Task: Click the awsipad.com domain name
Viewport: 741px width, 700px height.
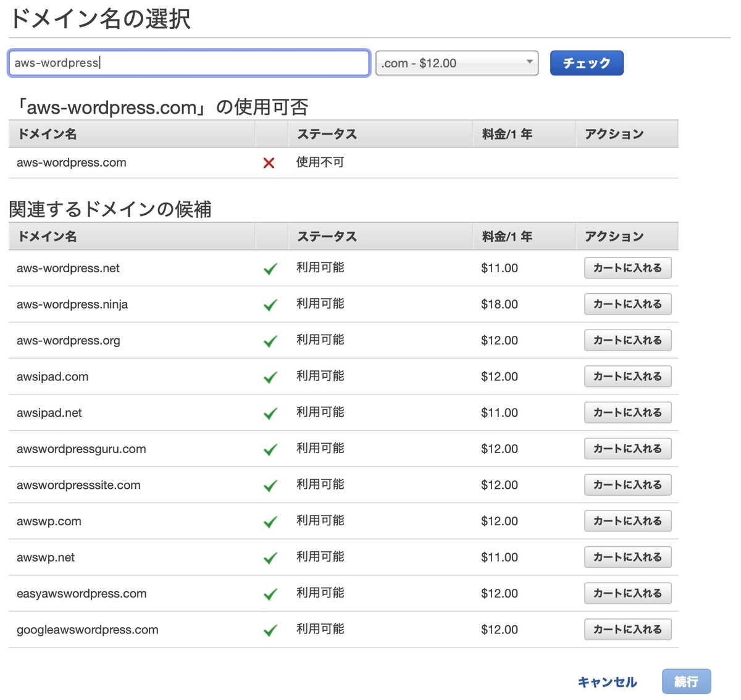Action: coord(52,377)
